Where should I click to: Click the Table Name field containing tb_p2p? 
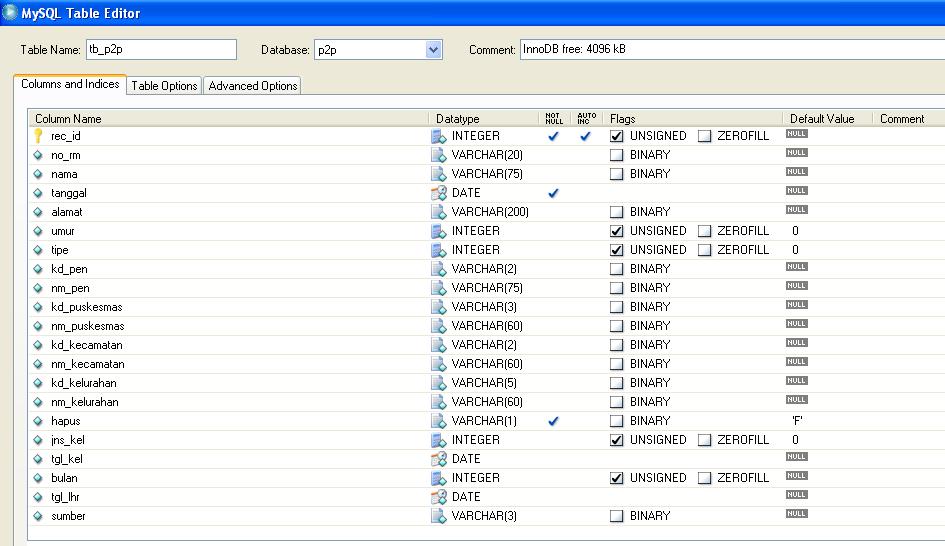[162, 49]
